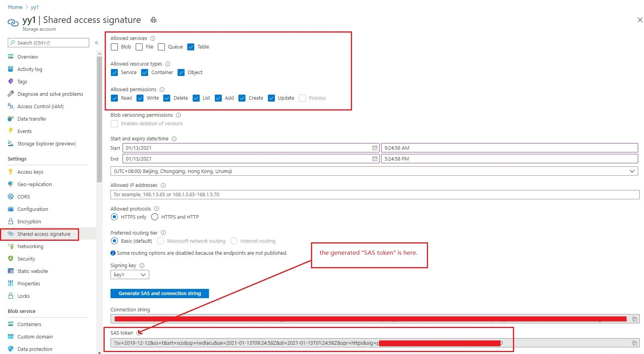This screenshot has height=354, width=644.
Task: Select the HTTPS only radio button
Action: 114,217
